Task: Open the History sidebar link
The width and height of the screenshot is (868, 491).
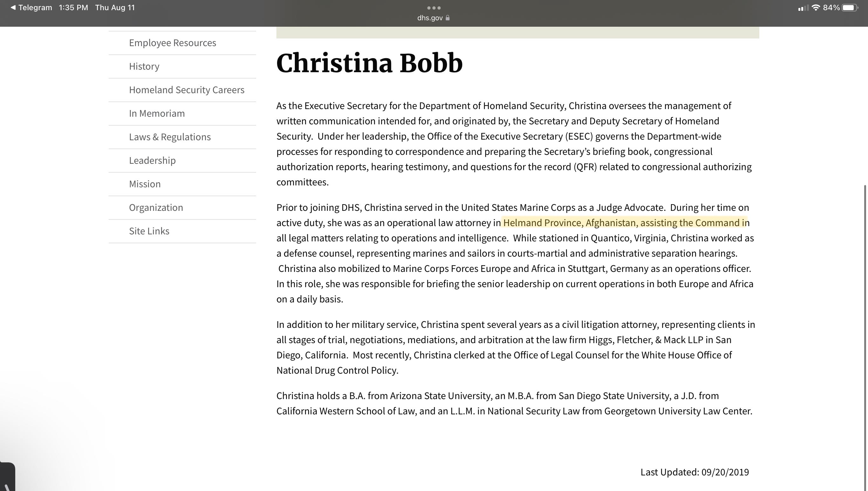Action: point(182,66)
